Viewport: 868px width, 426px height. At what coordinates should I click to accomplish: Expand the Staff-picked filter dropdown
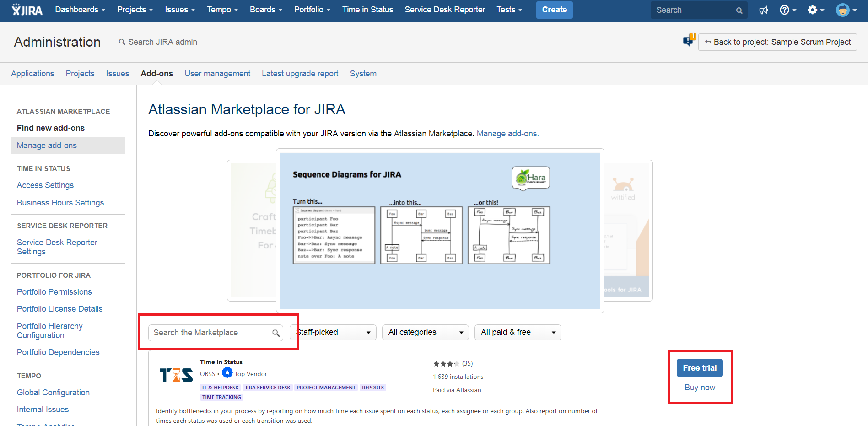tap(333, 333)
